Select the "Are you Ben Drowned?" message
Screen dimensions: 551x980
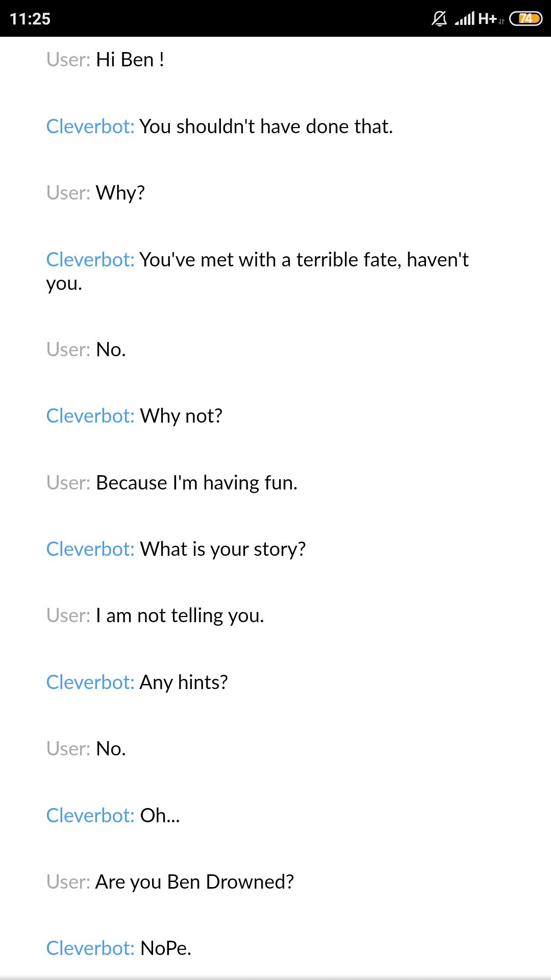[195, 882]
